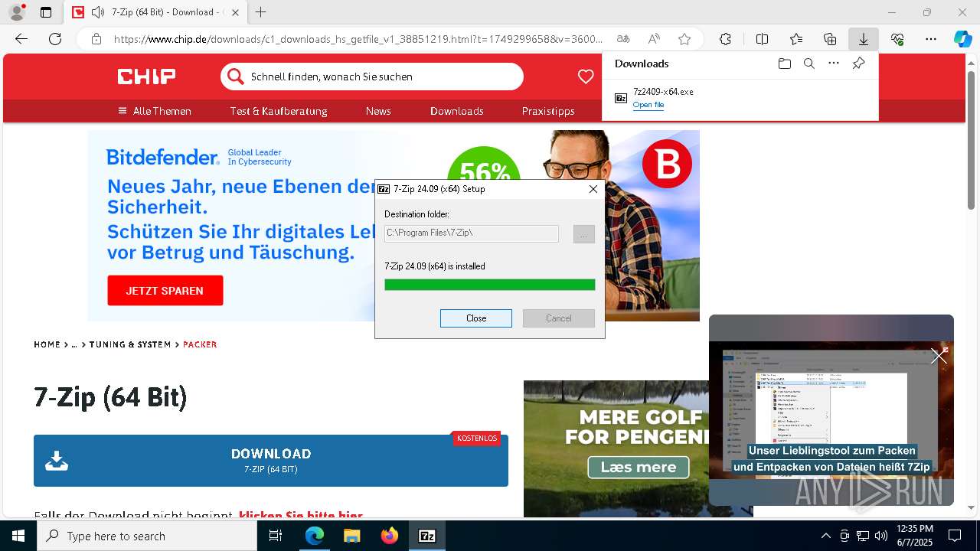Viewport: 980px width, 551px height.
Task: Click Læs mere button on golf ad
Action: 639,467
